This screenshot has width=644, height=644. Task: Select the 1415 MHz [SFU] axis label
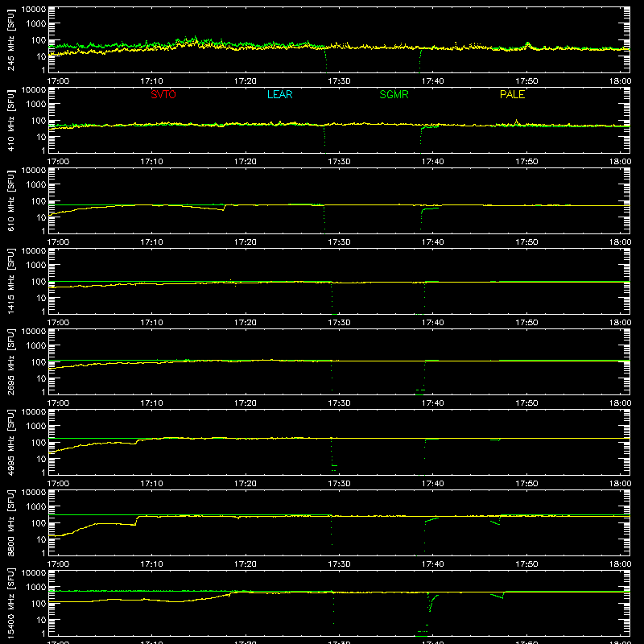click(x=11, y=281)
